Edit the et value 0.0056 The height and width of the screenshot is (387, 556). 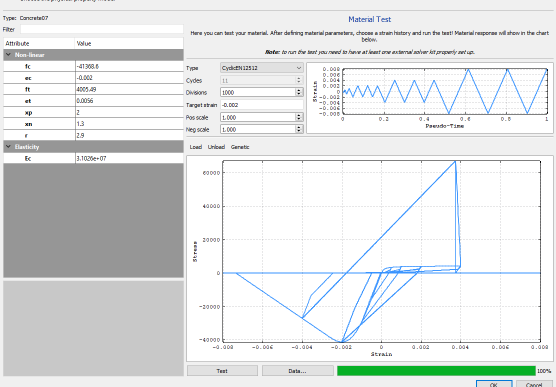tap(129, 101)
